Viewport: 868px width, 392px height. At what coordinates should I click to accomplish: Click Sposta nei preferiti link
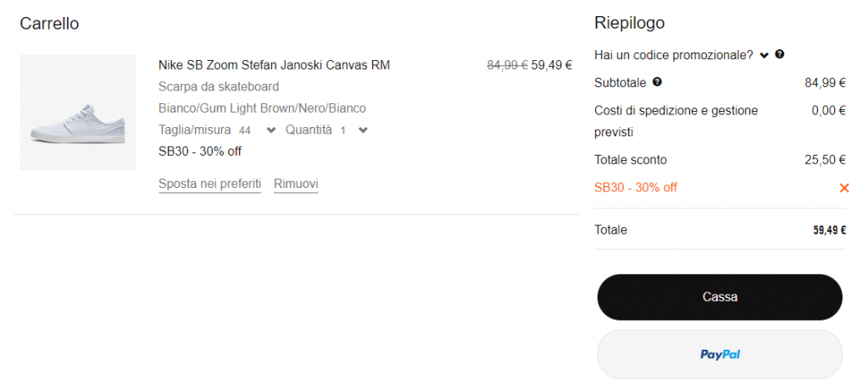click(209, 184)
